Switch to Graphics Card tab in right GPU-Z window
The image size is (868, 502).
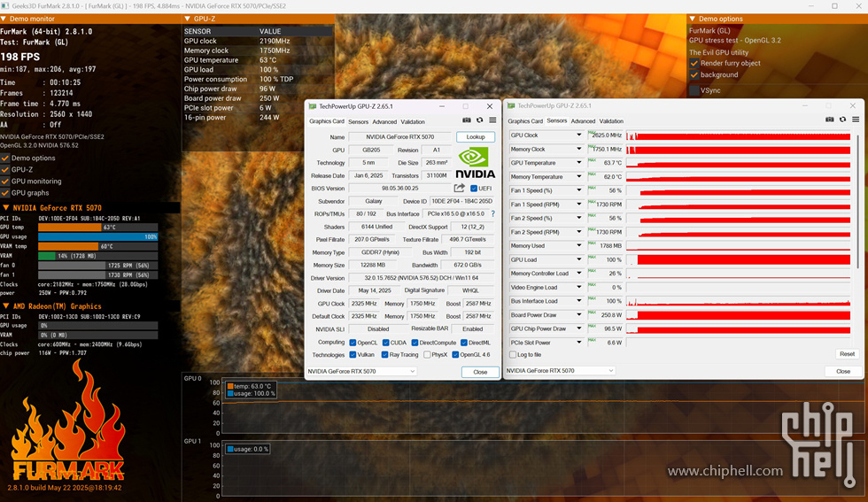click(525, 121)
